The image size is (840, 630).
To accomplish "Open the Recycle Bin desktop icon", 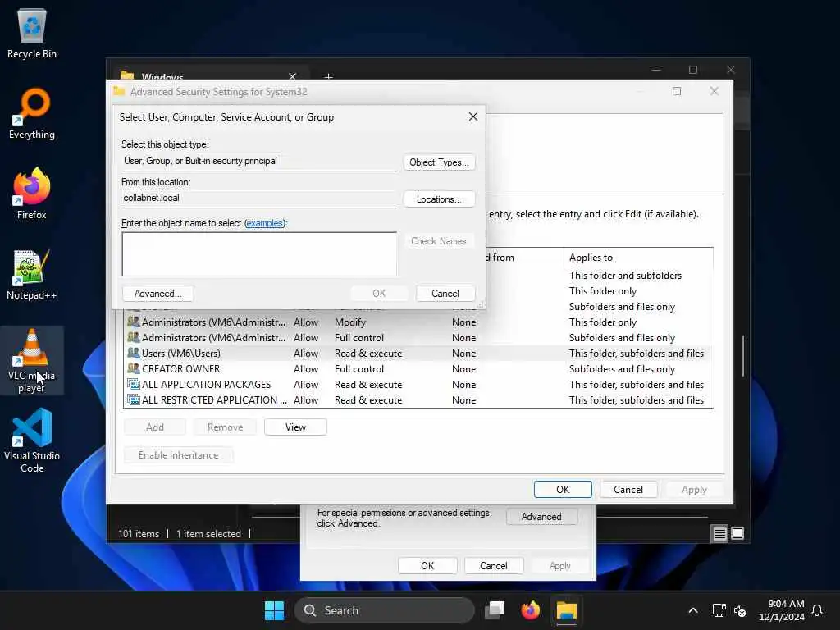I will pyautogui.click(x=32, y=34).
